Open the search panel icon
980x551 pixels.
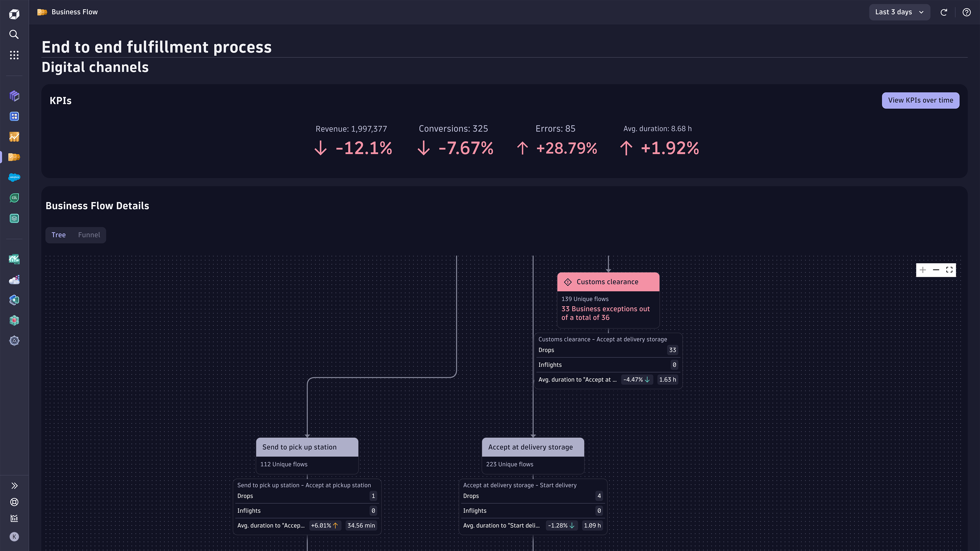(15, 34)
